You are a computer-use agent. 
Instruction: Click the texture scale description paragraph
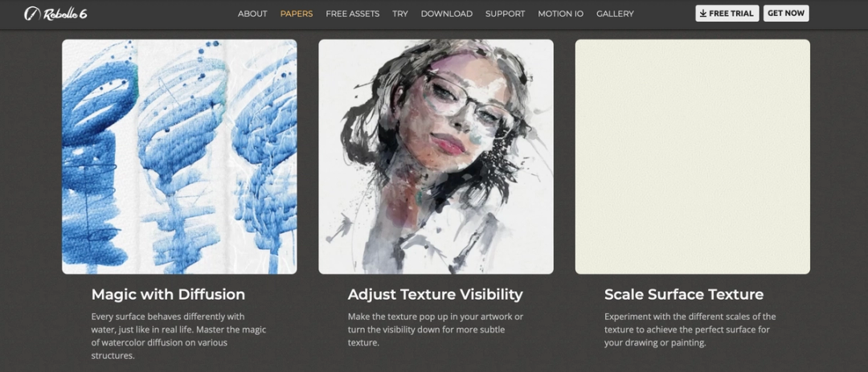[690, 329]
